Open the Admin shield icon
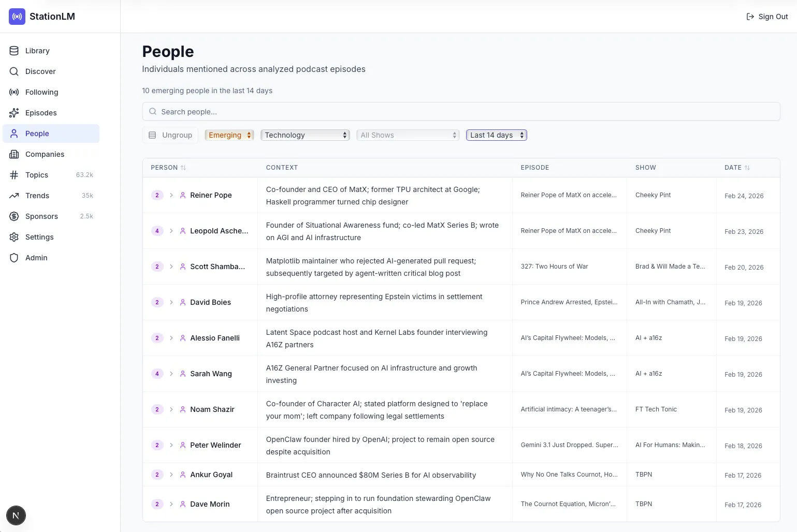 coord(14,257)
